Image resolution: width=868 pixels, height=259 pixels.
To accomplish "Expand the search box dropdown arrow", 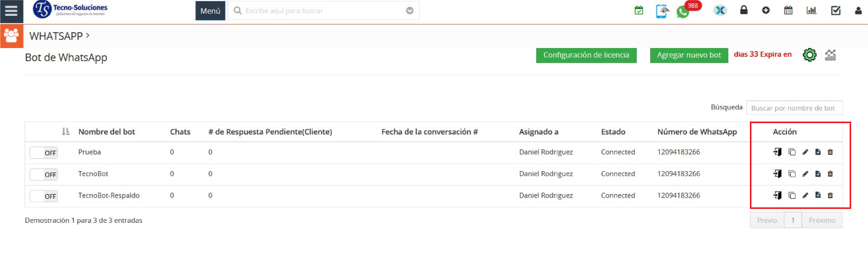I will point(409,11).
